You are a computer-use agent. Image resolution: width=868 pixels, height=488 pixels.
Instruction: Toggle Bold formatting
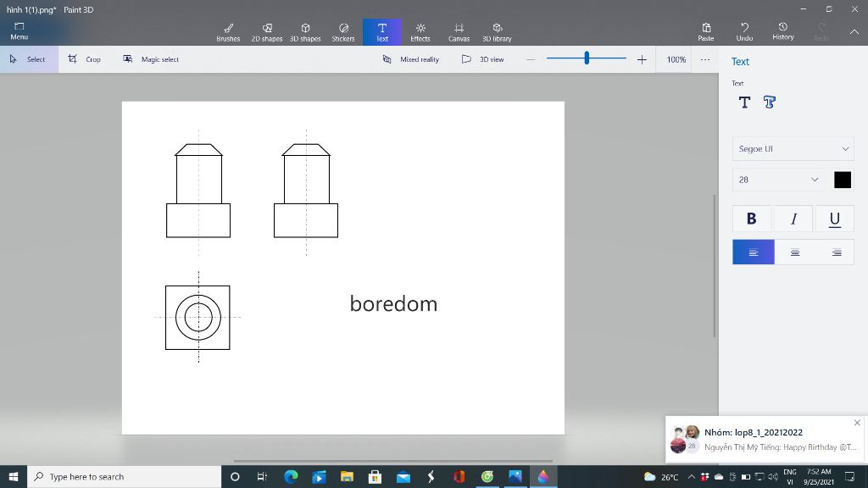click(x=751, y=219)
